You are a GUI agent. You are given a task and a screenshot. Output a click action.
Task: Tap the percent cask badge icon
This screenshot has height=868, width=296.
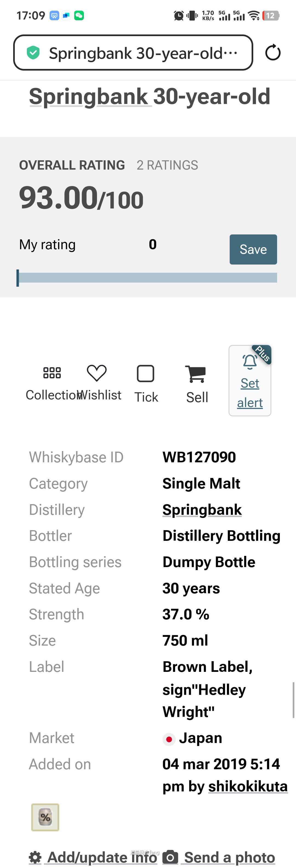click(45, 817)
